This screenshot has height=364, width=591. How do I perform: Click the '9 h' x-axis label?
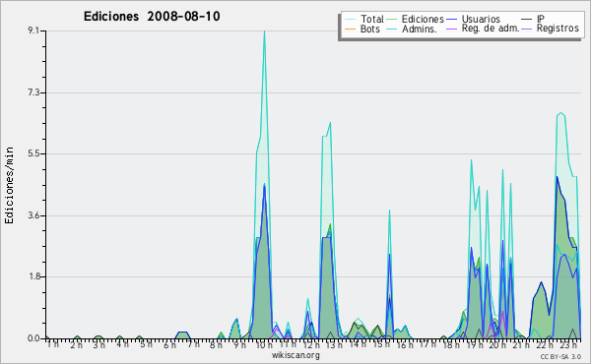(239, 344)
